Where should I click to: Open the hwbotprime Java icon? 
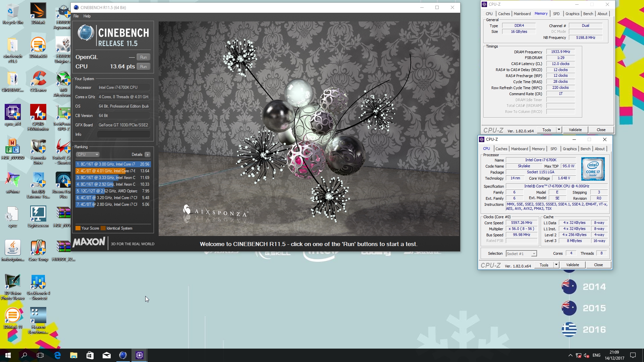tap(12, 251)
